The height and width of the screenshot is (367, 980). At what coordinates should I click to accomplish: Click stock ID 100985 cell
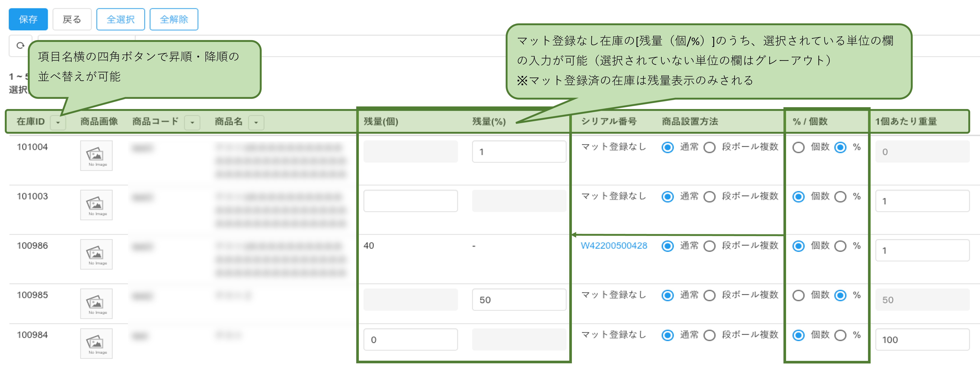coord(32,295)
